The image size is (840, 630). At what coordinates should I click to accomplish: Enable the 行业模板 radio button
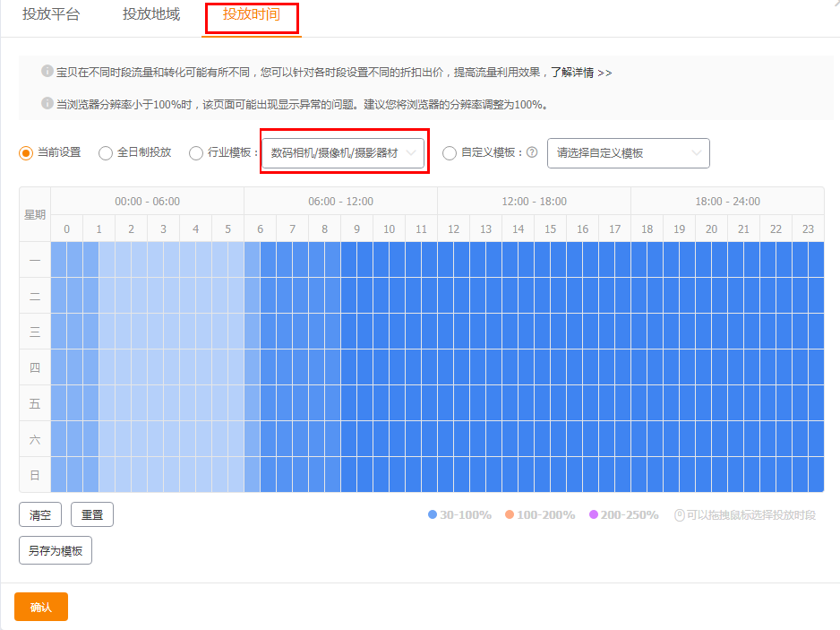click(x=196, y=153)
